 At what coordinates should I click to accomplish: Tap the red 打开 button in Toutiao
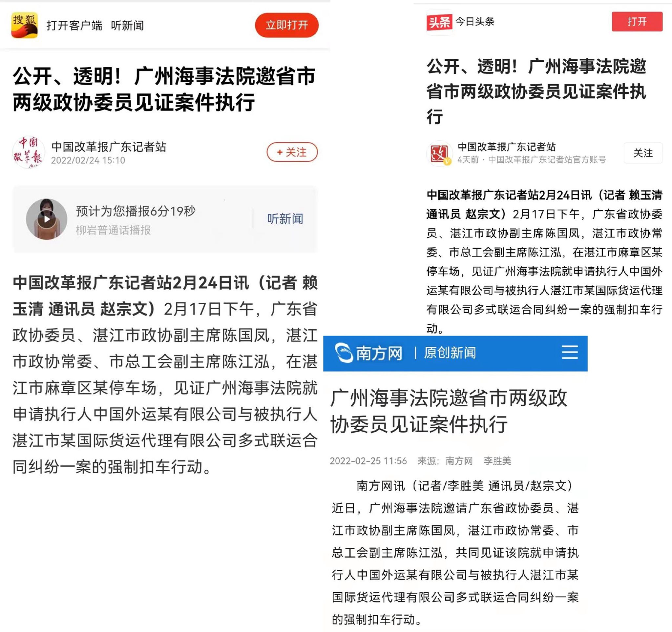click(637, 22)
